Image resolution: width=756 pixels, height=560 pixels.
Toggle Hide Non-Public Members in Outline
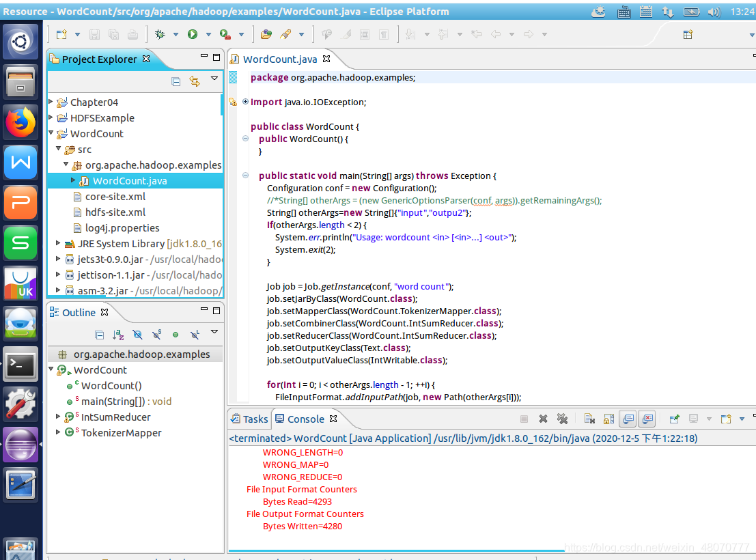(x=176, y=335)
